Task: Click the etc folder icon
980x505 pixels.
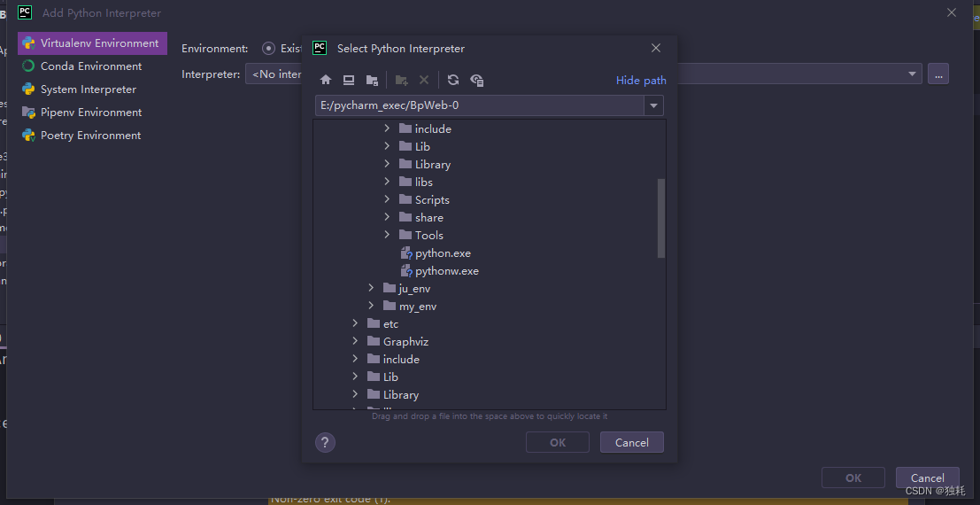Action: (374, 323)
